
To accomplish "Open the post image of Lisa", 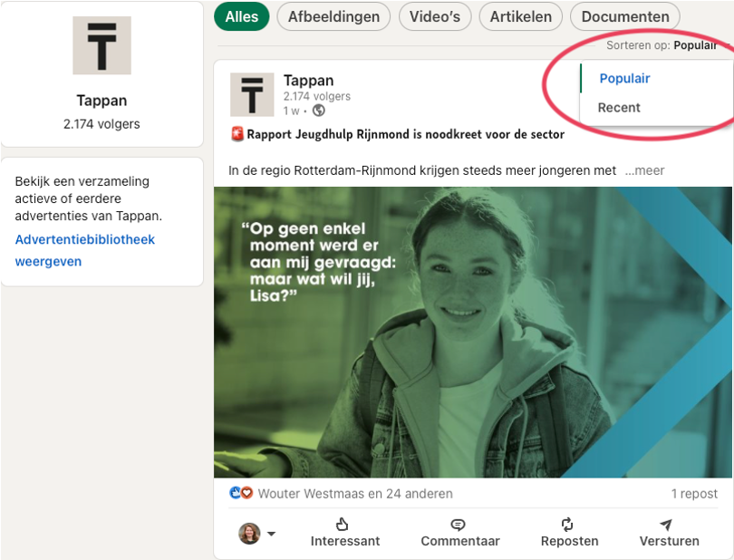I will click(x=471, y=332).
